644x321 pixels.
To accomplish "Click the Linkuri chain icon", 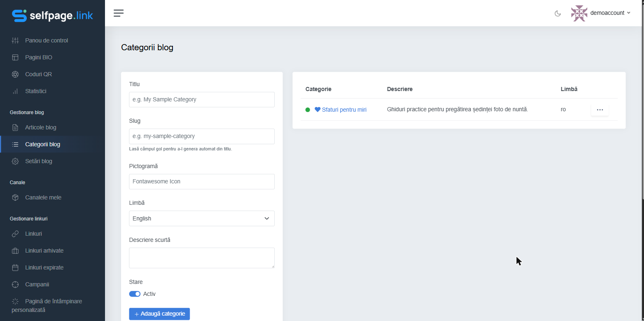I will (x=15, y=234).
